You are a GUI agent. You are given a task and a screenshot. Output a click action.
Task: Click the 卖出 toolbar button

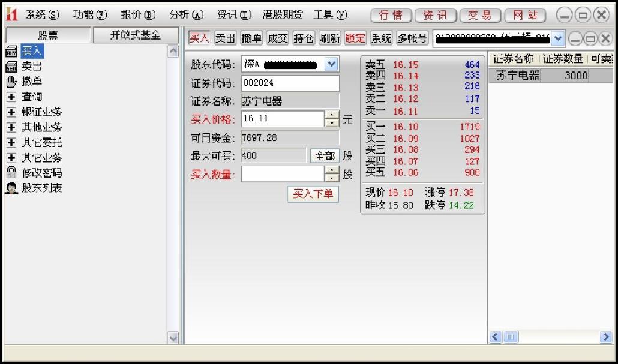tap(226, 38)
